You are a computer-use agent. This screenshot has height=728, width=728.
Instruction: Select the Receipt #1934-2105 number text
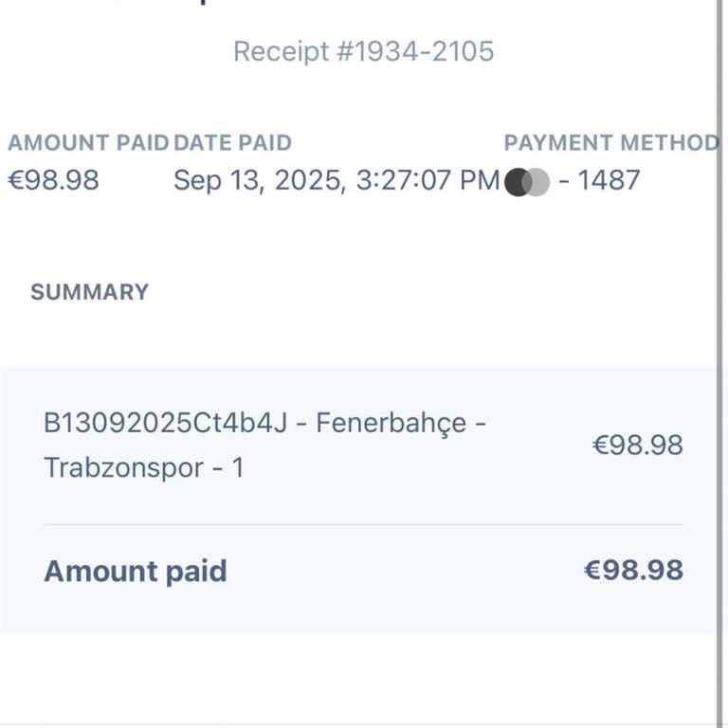point(364,51)
